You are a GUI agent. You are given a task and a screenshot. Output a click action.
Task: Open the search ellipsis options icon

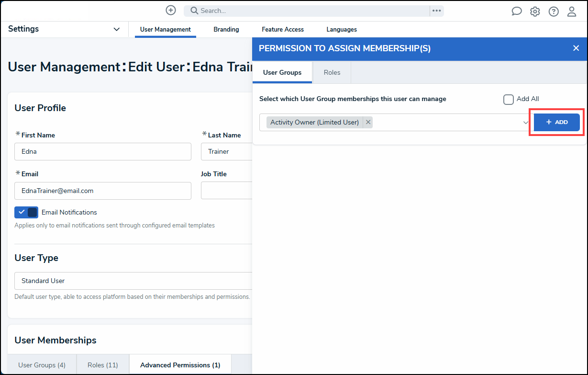click(436, 11)
